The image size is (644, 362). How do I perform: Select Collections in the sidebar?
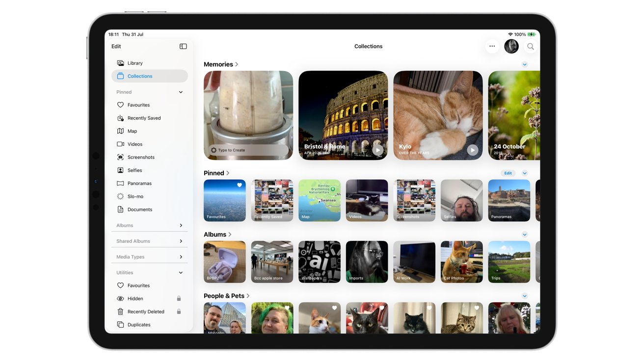[139, 76]
